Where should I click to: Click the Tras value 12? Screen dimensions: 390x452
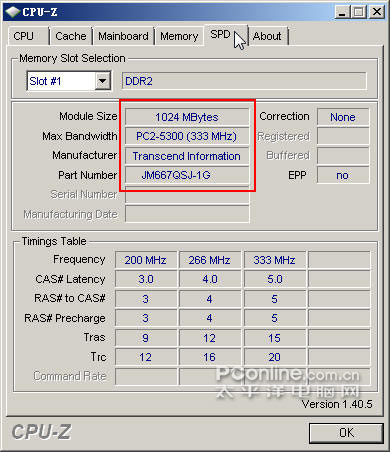(210, 338)
